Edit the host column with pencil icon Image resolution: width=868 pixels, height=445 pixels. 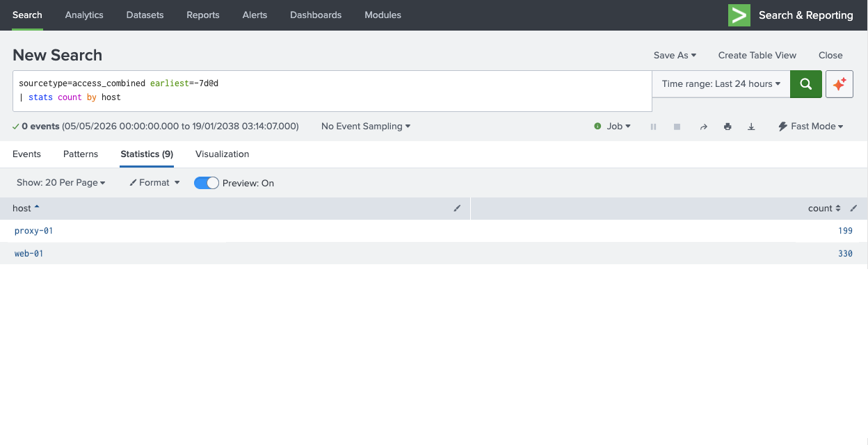click(x=457, y=208)
